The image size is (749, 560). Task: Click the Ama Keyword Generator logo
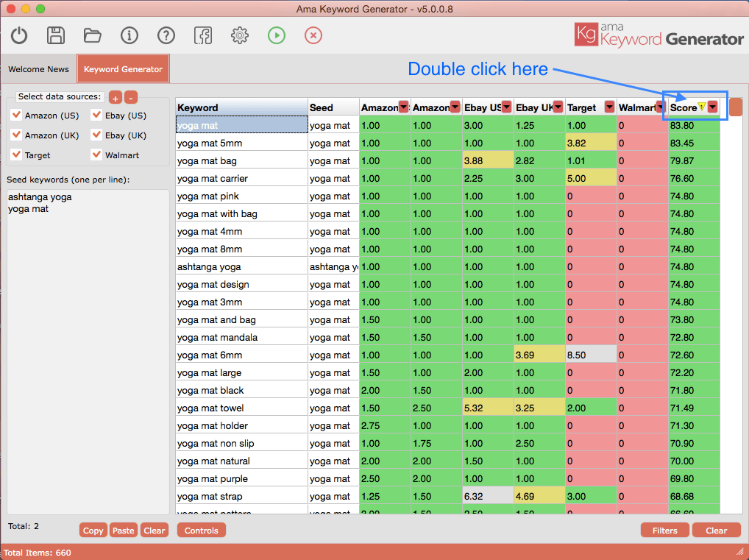point(659,35)
